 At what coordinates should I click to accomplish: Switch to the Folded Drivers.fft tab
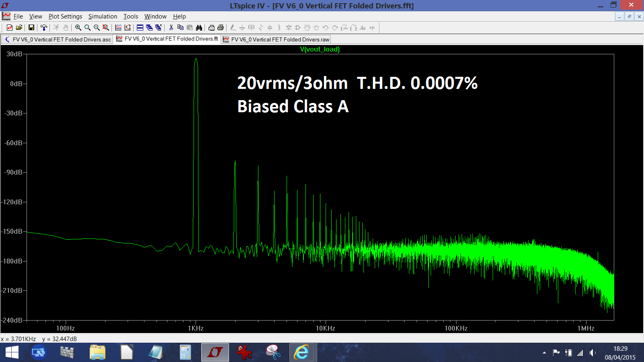click(x=167, y=39)
